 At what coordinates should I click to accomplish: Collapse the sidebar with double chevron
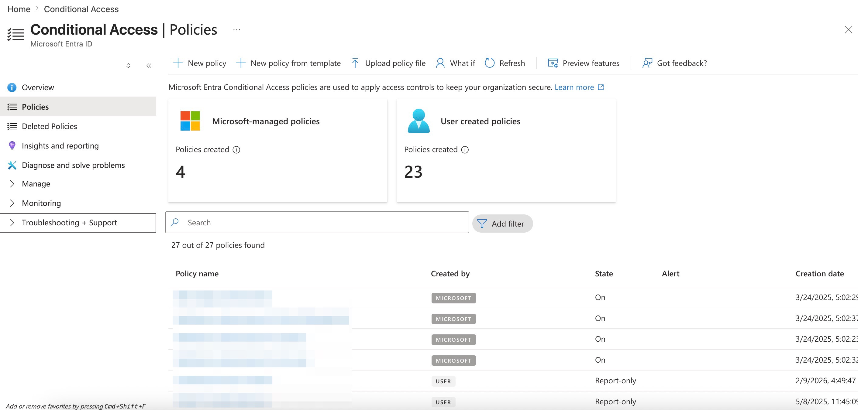click(149, 66)
